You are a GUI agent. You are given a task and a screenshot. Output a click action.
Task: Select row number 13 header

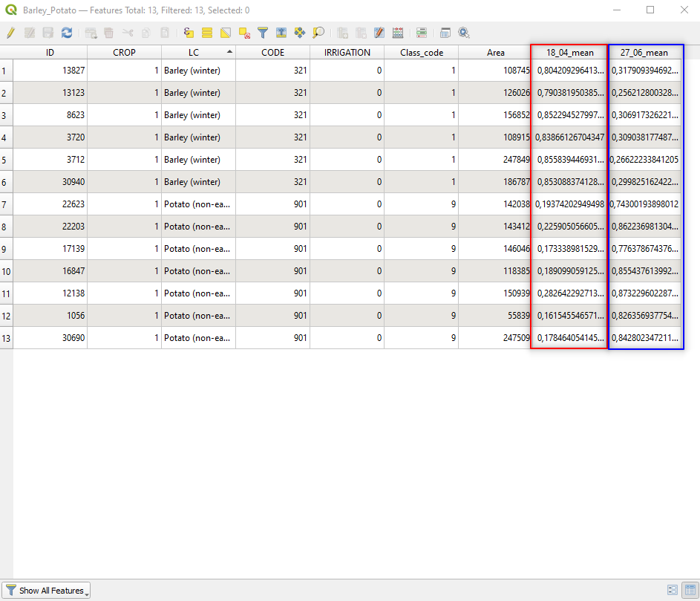(6, 338)
